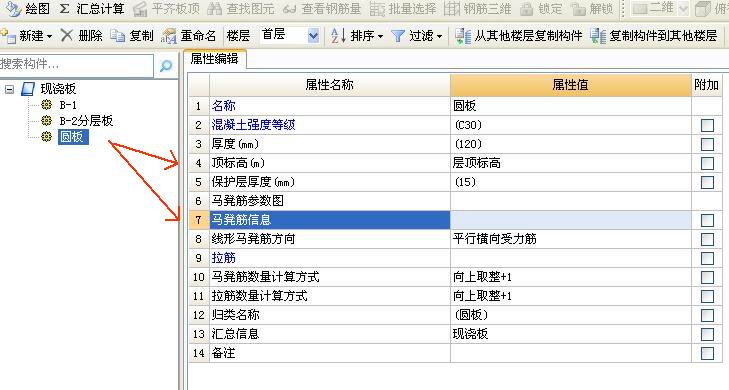Toggle 附加 checkbox for 厚度(mm)
This screenshot has width=729, height=390.
(707, 145)
